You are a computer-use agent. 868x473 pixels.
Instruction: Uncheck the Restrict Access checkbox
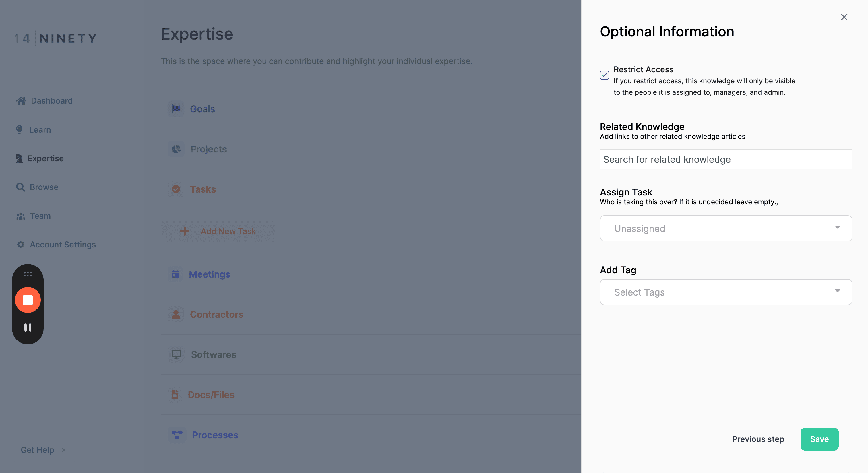[604, 75]
